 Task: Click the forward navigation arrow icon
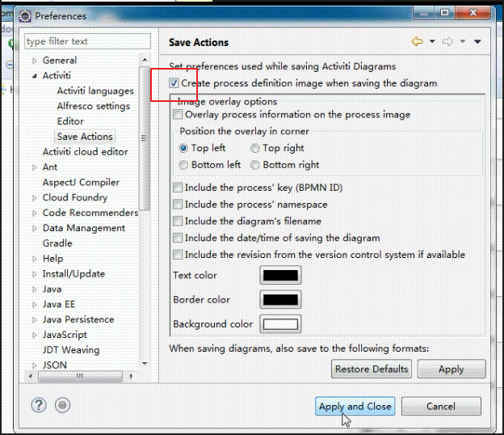(447, 41)
